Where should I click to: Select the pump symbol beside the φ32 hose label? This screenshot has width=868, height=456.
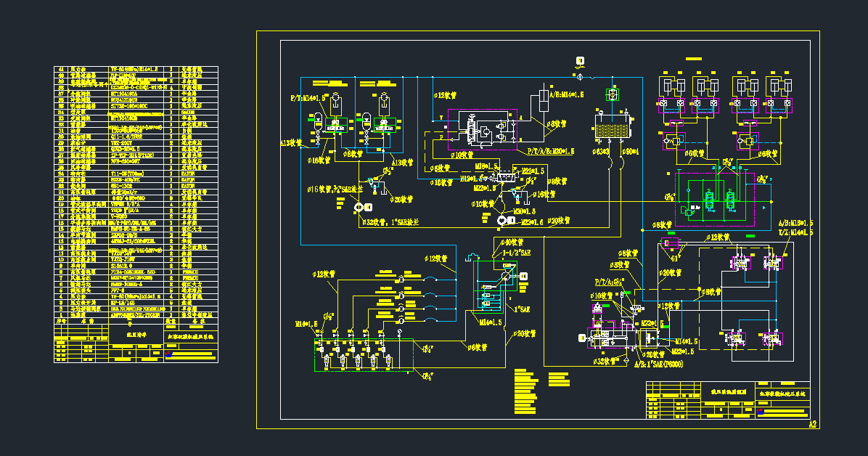click(359, 208)
